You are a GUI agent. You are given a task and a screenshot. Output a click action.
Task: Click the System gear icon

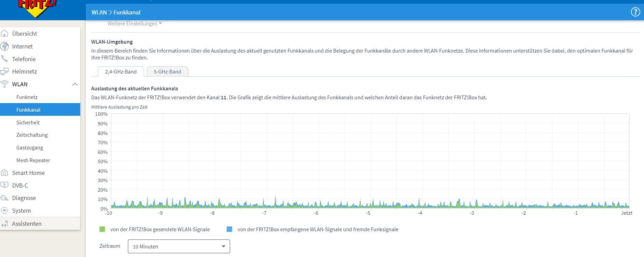coord(4,210)
